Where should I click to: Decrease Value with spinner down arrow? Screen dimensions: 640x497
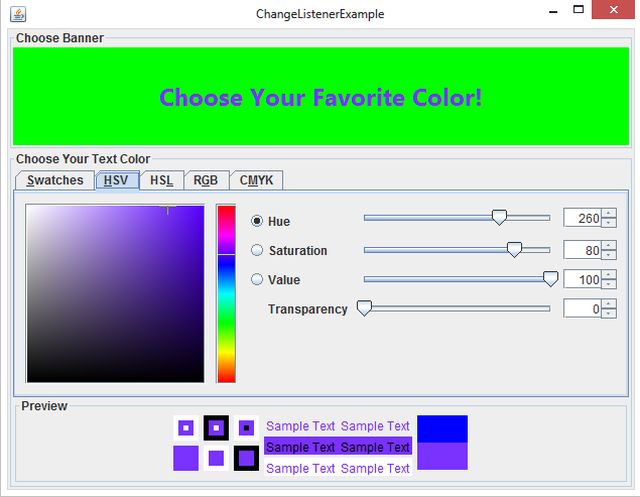[x=609, y=284]
